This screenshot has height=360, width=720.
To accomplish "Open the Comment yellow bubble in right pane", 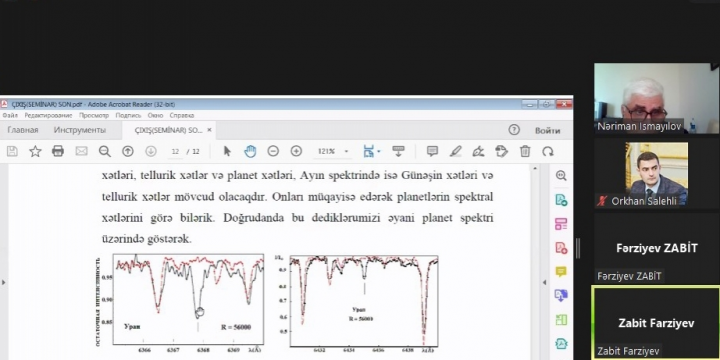I will 561,271.
